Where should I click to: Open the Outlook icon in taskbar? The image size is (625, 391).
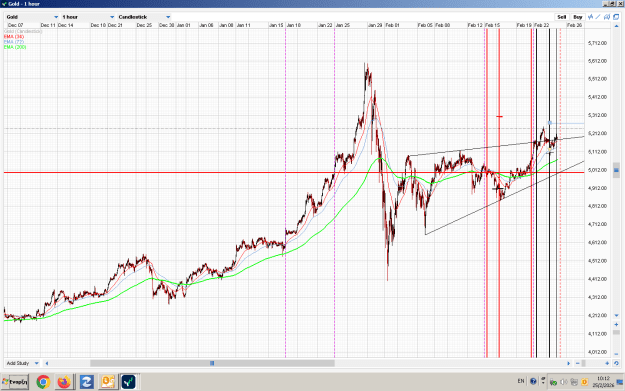pos(107,382)
